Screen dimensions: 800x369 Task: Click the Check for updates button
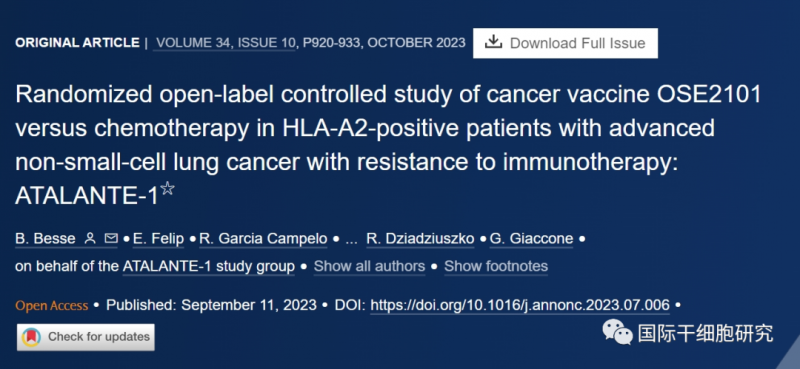(86, 337)
